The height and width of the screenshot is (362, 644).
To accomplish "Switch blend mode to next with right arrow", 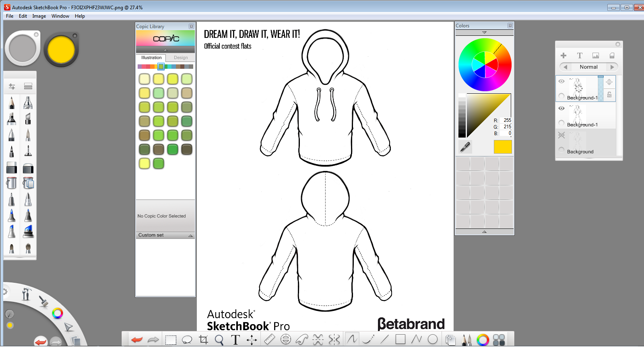I will click(612, 67).
